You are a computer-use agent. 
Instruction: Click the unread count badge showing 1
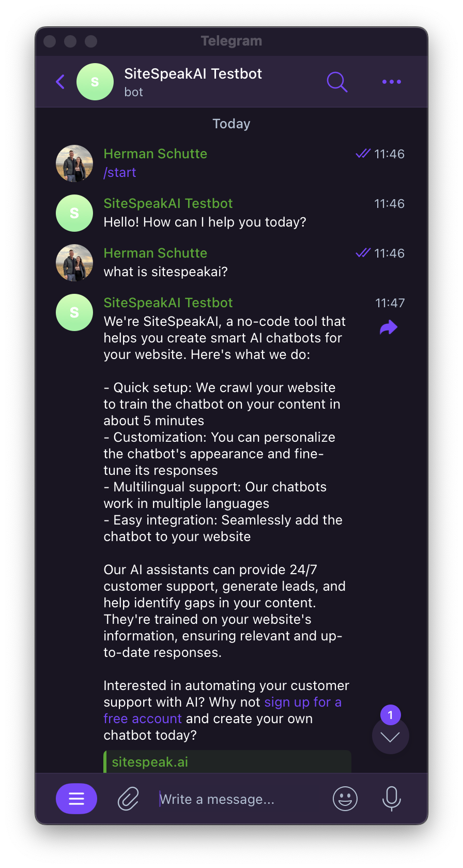390,715
